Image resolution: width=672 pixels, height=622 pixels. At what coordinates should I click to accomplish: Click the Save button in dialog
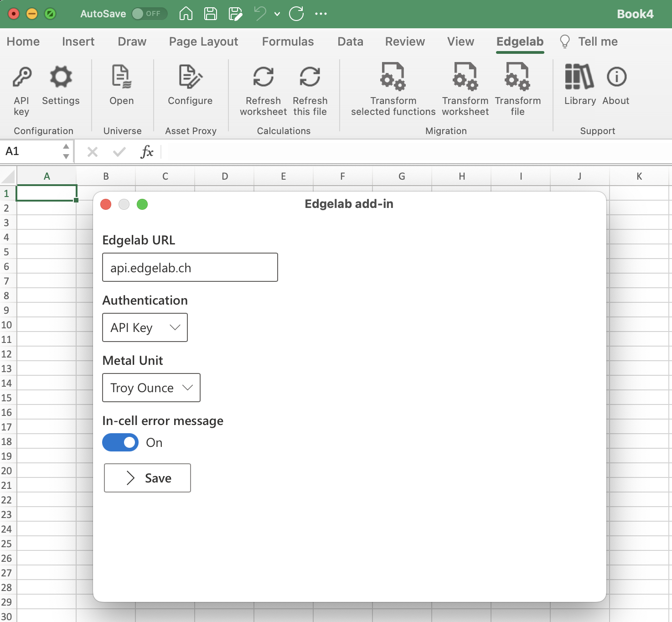147,478
